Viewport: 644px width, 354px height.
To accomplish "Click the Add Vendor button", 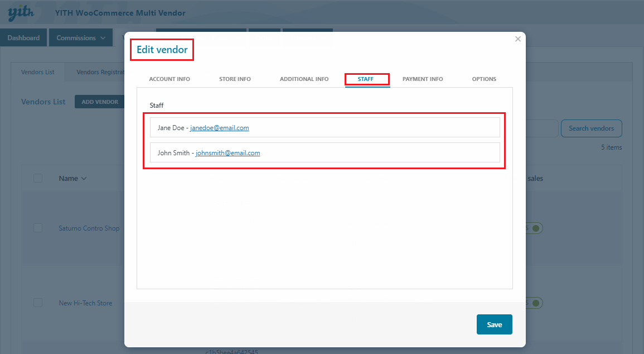I will click(100, 102).
